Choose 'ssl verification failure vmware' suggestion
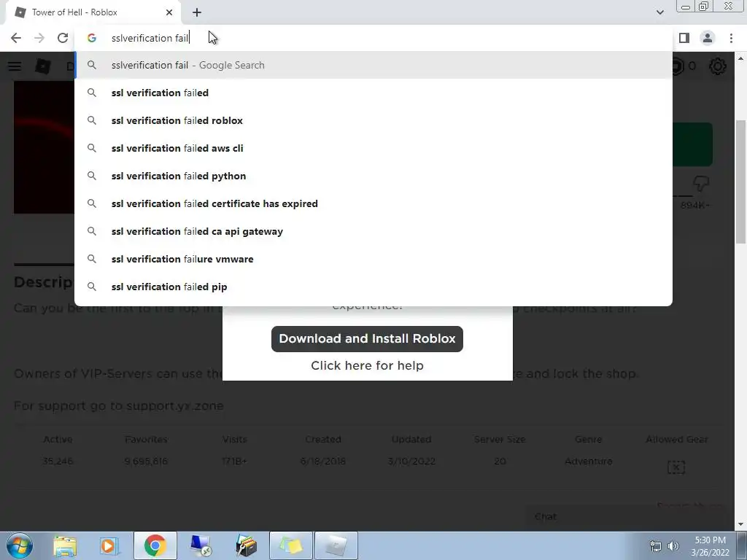 [373, 259]
